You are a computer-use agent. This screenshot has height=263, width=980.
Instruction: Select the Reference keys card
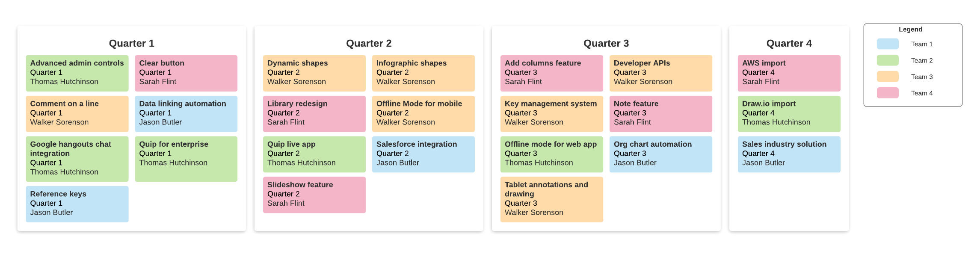click(x=77, y=204)
